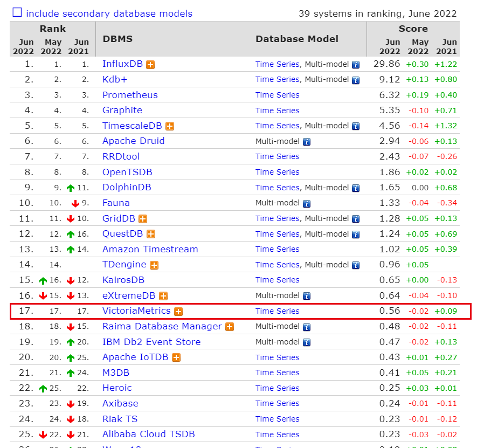
Task: Click the orange plus icon next to InfluxDB
Action: coord(150,64)
